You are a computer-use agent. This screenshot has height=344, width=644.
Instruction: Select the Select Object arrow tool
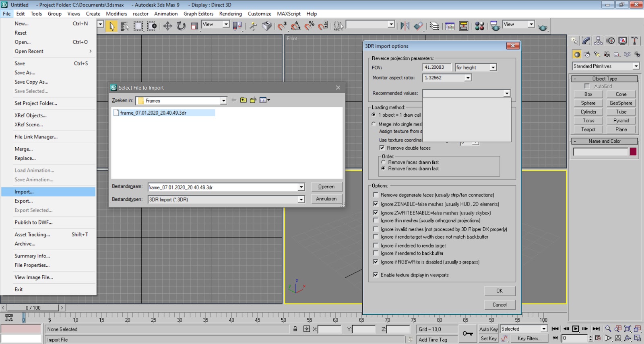click(112, 26)
